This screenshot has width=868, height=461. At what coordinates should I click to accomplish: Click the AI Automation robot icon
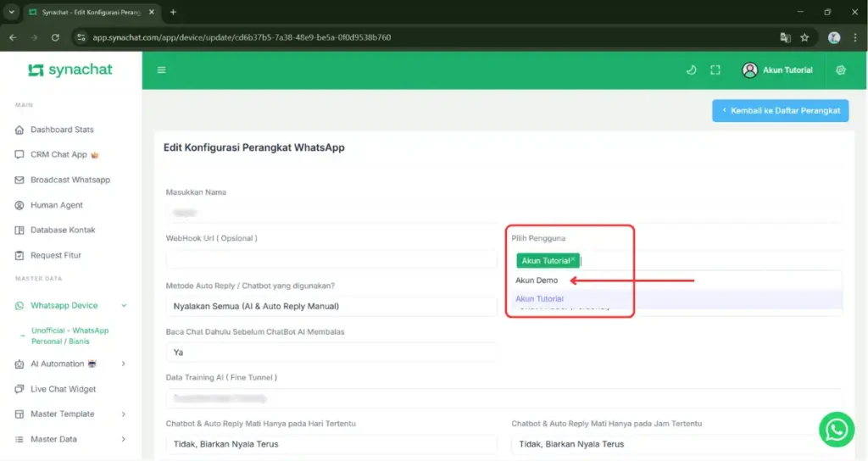click(x=19, y=364)
